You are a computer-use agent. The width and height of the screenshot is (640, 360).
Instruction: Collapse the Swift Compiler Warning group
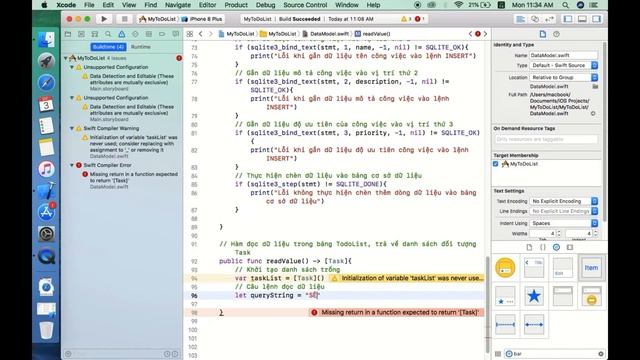(72, 128)
